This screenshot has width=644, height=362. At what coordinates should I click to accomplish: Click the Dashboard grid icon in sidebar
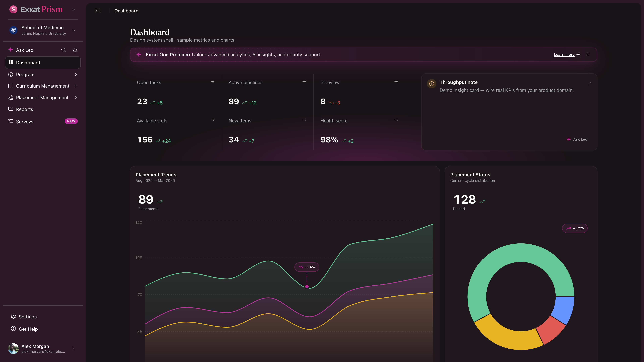click(x=11, y=62)
